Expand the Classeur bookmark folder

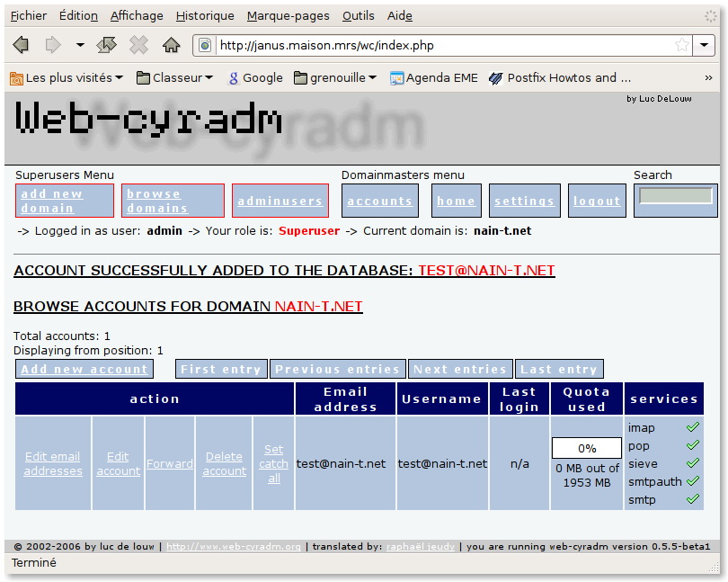tap(174, 78)
